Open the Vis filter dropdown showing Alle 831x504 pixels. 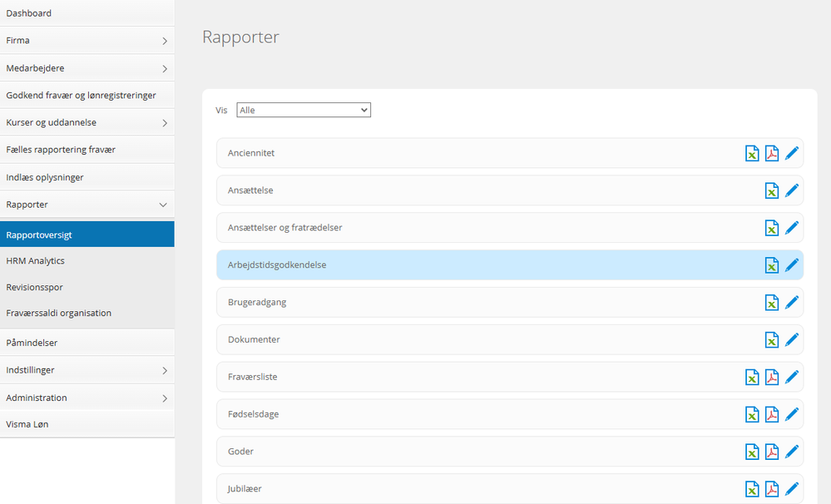click(303, 109)
